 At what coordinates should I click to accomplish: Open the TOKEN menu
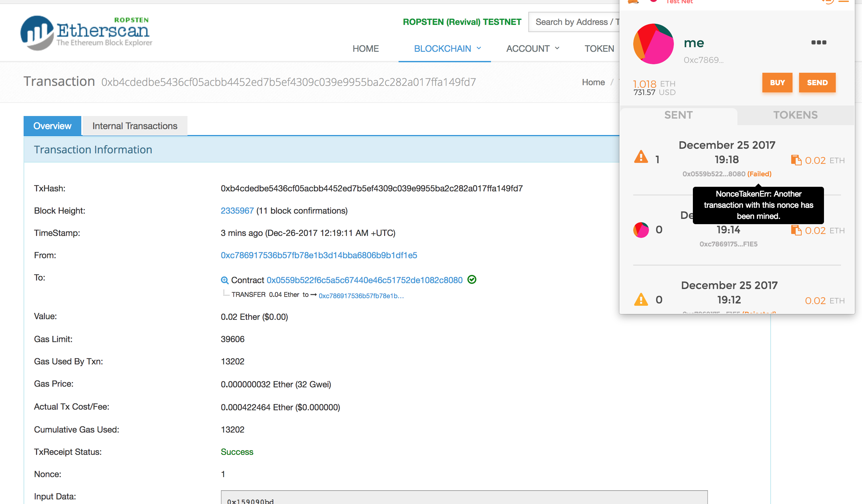coord(599,48)
